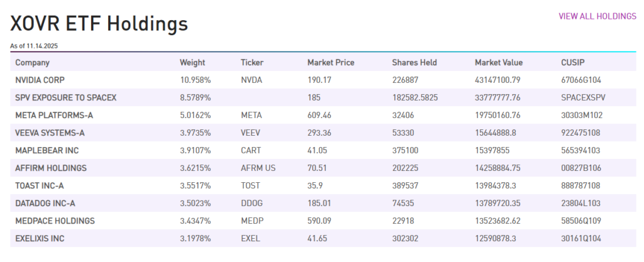The width and height of the screenshot is (644, 262).
Task: Select the EXELIXIS INC company name
Action: [40, 239]
